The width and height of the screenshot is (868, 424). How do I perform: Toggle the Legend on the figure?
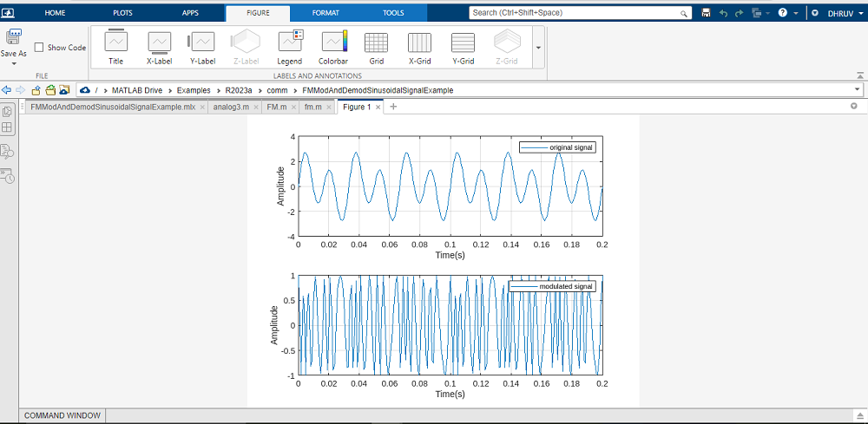289,48
